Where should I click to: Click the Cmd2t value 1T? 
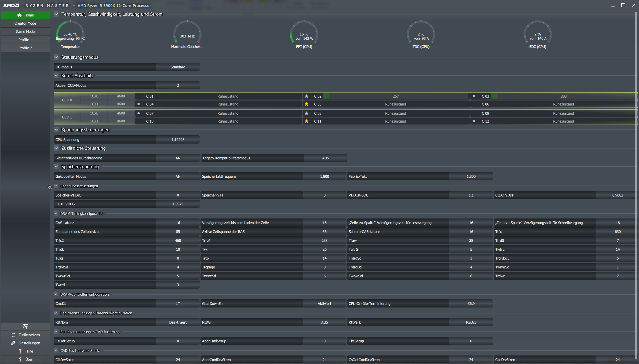click(x=178, y=304)
